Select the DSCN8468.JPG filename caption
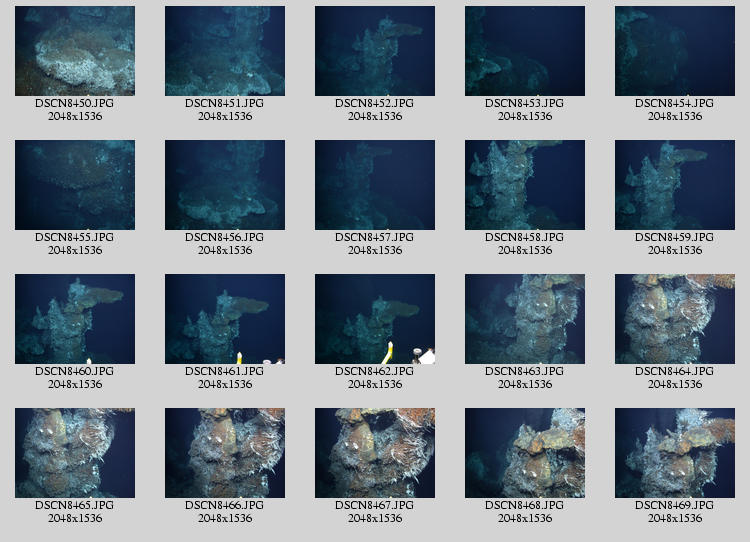Image resolution: width=750 pixels, height=542 pixels. (x=525, y=506)
